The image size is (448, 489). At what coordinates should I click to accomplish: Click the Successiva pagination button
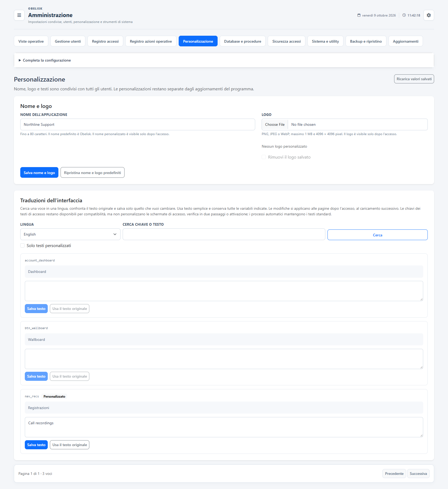[418, 474]
